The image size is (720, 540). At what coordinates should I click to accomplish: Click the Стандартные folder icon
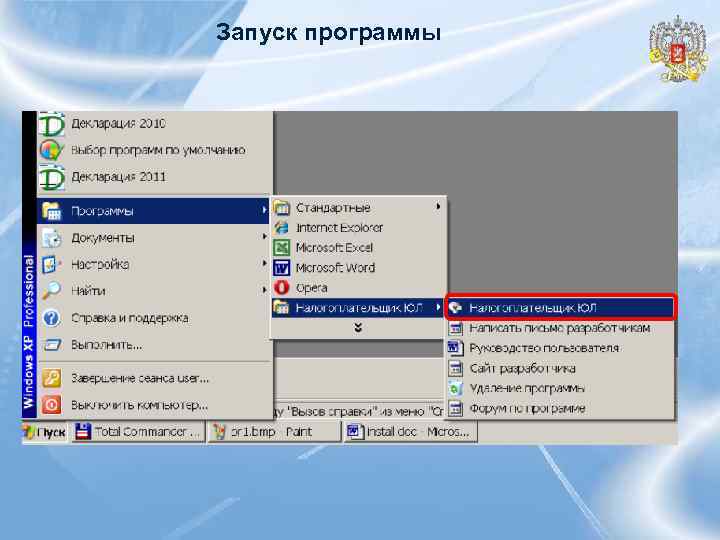point(281,208)
